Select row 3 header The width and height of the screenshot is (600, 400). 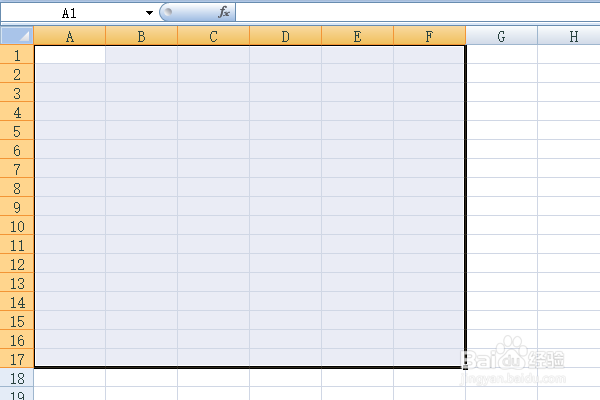click(x=17, y=93)
